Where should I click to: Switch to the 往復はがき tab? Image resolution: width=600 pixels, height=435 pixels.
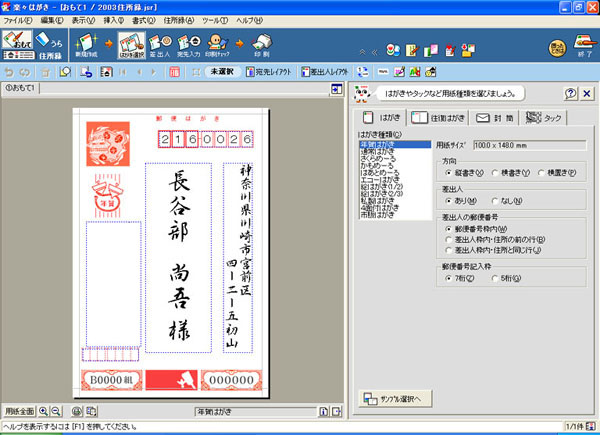(440, 117)
